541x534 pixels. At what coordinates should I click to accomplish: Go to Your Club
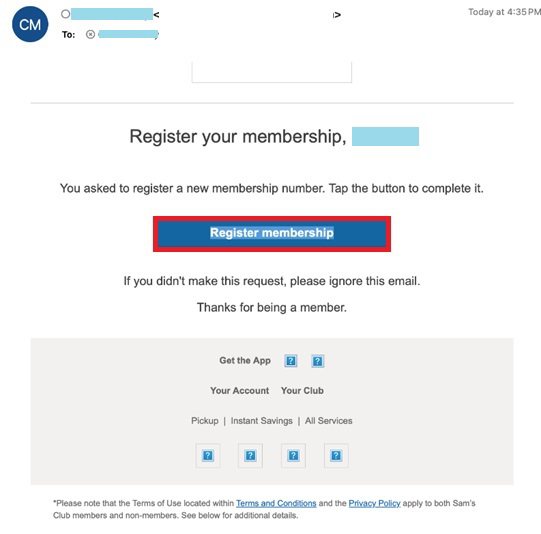coord(302,390)
